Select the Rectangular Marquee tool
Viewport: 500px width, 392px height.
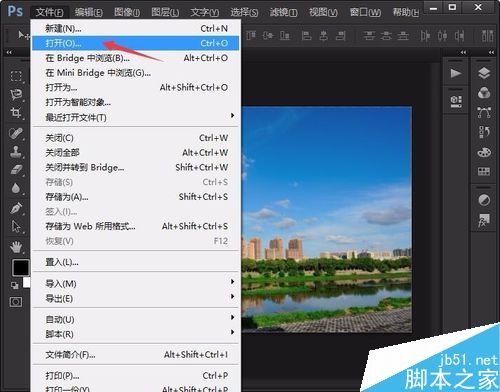tap(16, 76)
